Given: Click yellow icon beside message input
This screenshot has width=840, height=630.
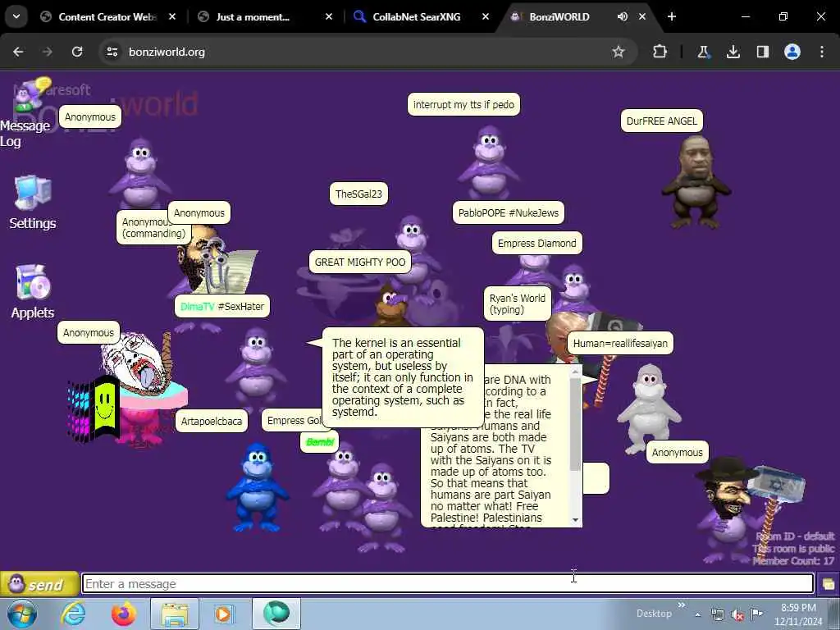Looking at the screenshot, I should [x=828, y=584].
